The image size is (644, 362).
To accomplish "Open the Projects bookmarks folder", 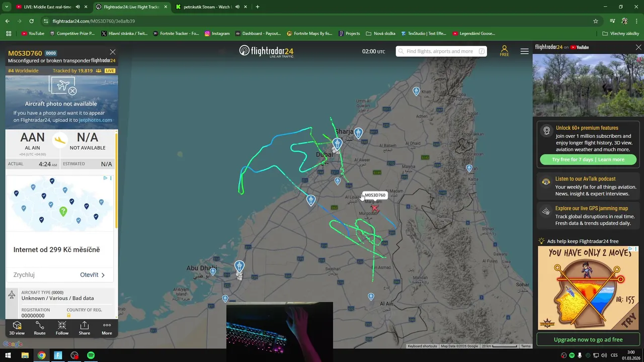I will [349, 34].
